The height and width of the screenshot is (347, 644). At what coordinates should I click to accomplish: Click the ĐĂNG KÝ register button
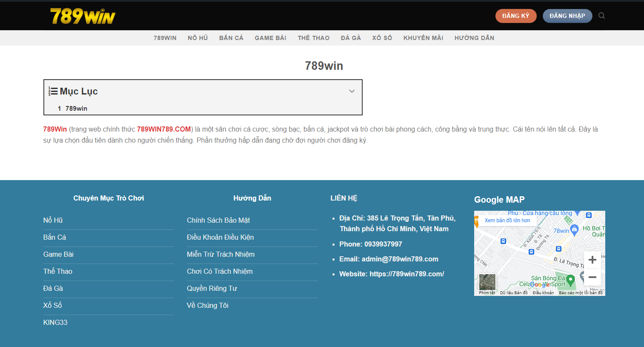coord(516,16)
